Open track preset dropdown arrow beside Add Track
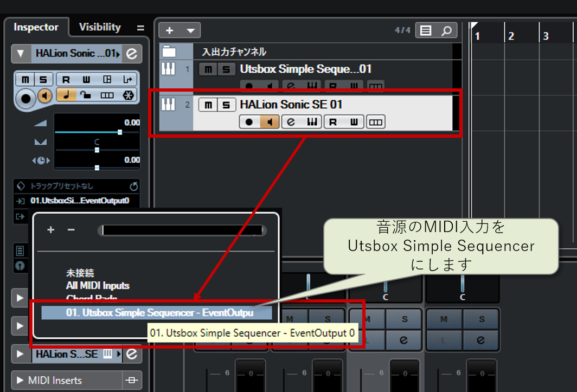This screenshot has width=577, height=392. click(x=191, y=30)
